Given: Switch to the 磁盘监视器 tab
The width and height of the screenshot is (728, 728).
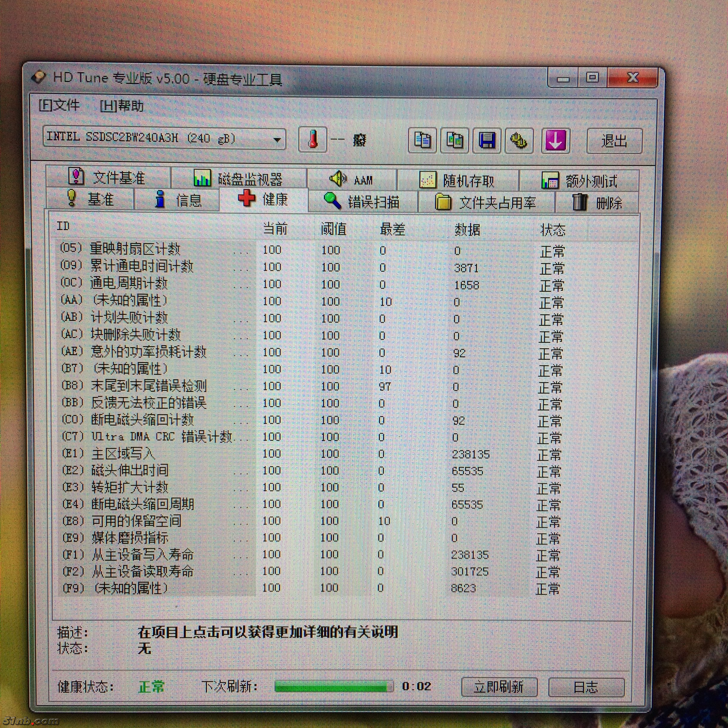Looking at the screenshot, I should point(239,179).
